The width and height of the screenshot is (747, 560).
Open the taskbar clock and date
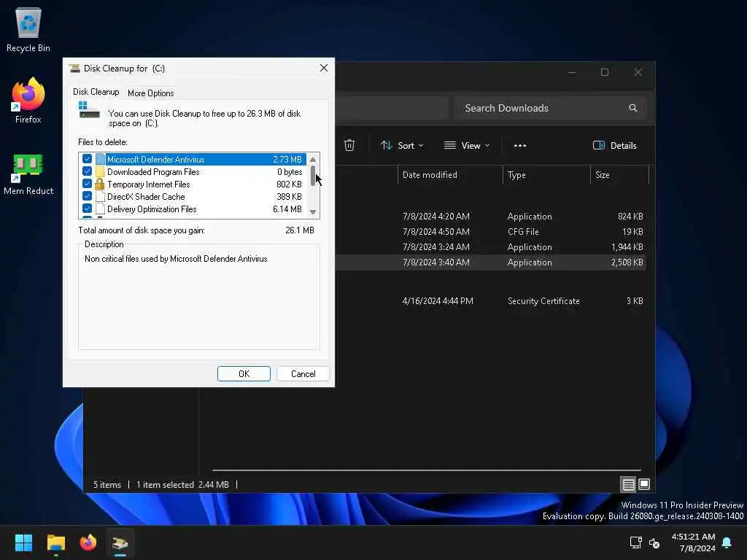(x=693, y=542)
